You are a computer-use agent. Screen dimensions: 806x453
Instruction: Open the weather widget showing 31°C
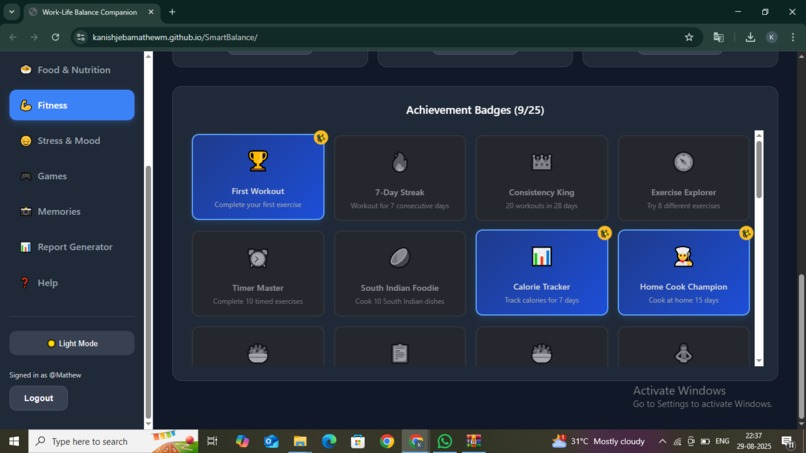[598, 441]
